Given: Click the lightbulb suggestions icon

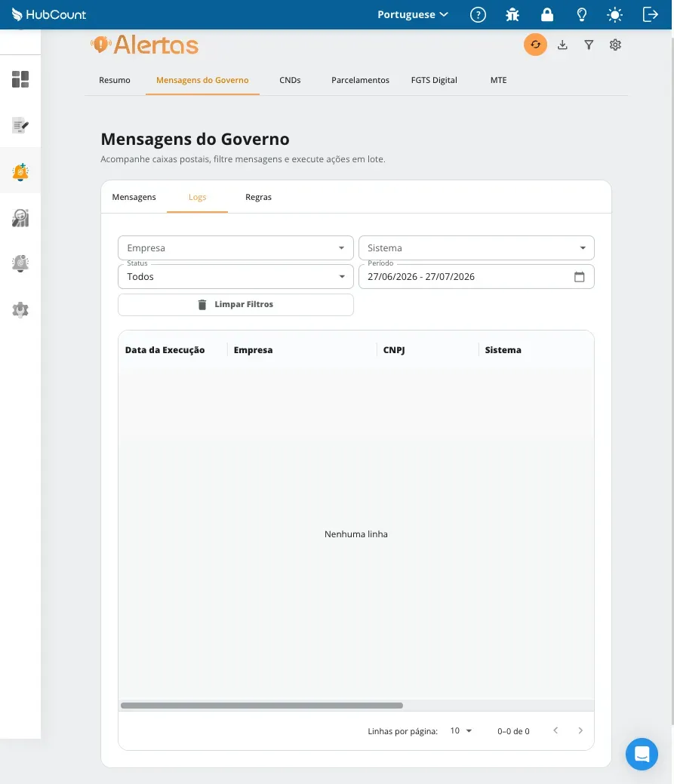Looking at the screenshot, I should point(581,14).
